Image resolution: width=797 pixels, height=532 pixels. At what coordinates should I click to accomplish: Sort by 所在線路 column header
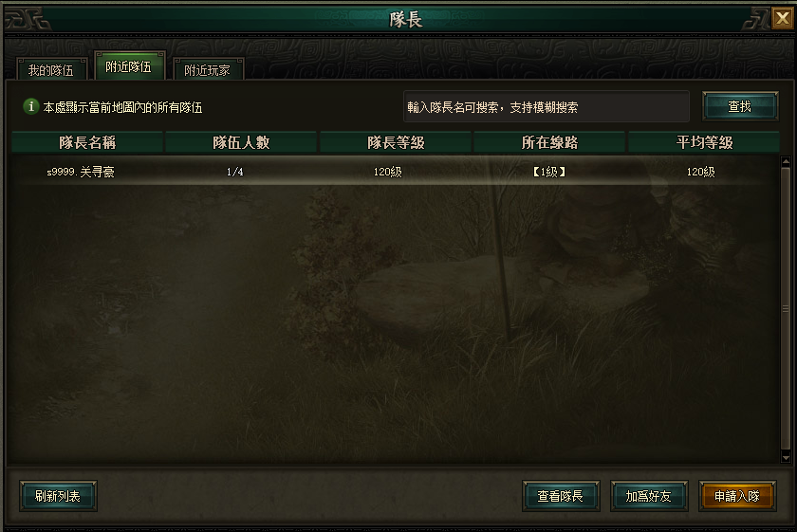tap(549, 142)
